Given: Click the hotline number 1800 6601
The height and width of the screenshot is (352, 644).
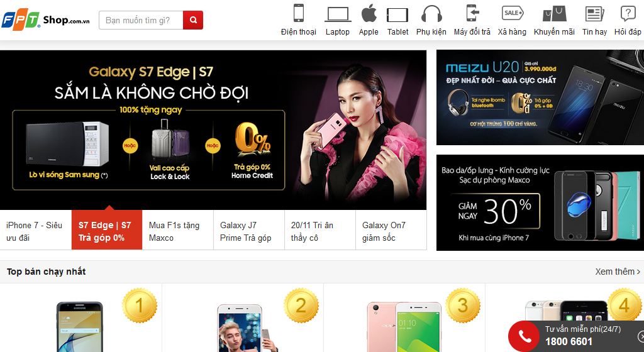Looking at the screenshot, I should pyautogui.click(x=569, y=341).
